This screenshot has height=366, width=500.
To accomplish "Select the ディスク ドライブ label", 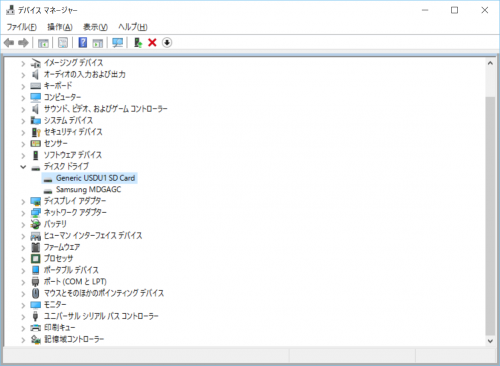I will (66, 166).
